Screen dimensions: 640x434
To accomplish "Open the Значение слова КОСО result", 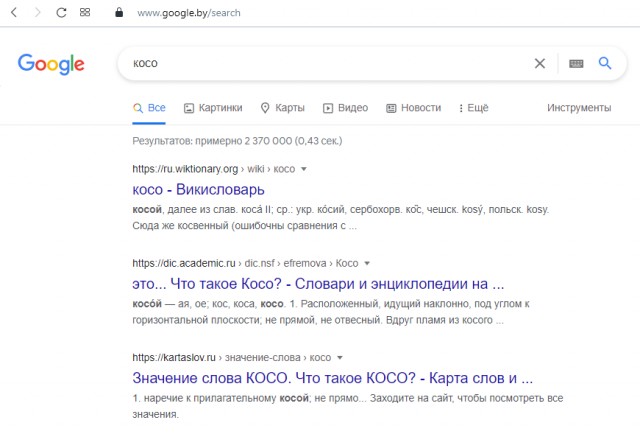I will (x=332, y=378).
